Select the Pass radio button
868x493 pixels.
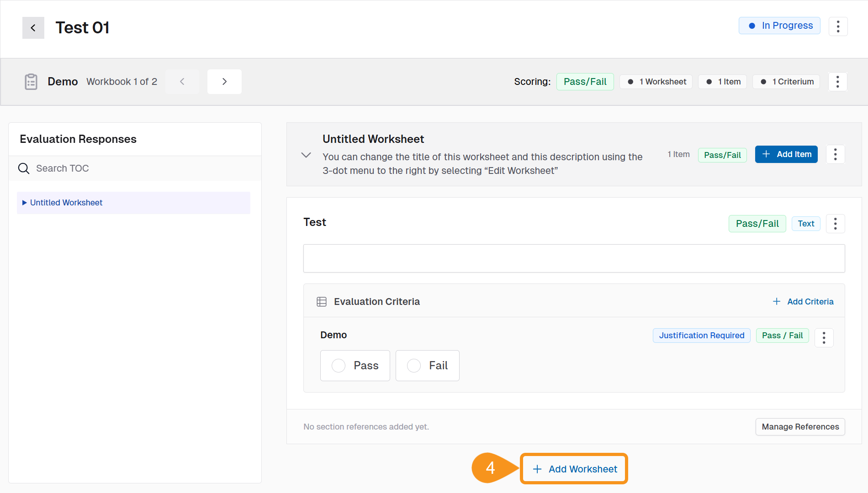[x=338, y=365]
